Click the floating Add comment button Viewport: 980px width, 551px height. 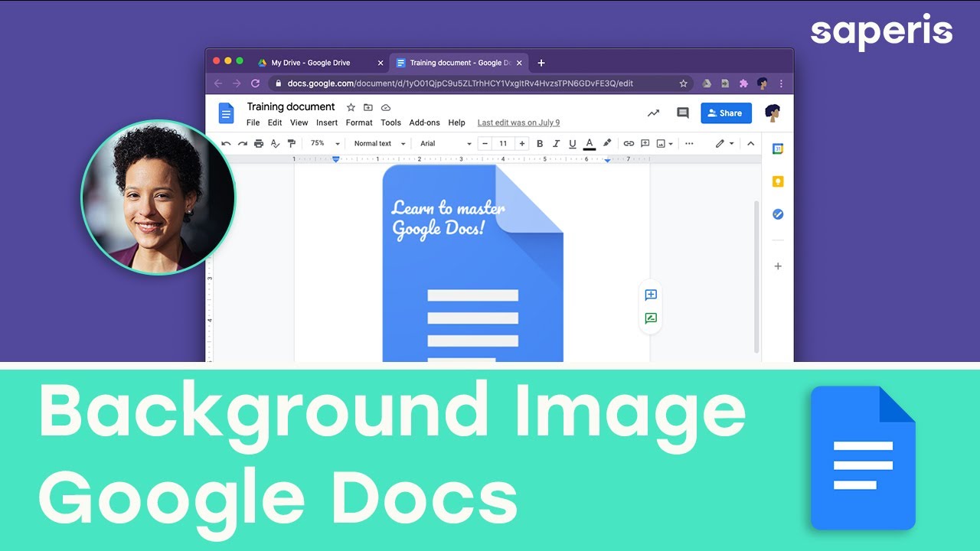[x=651, y=295]
